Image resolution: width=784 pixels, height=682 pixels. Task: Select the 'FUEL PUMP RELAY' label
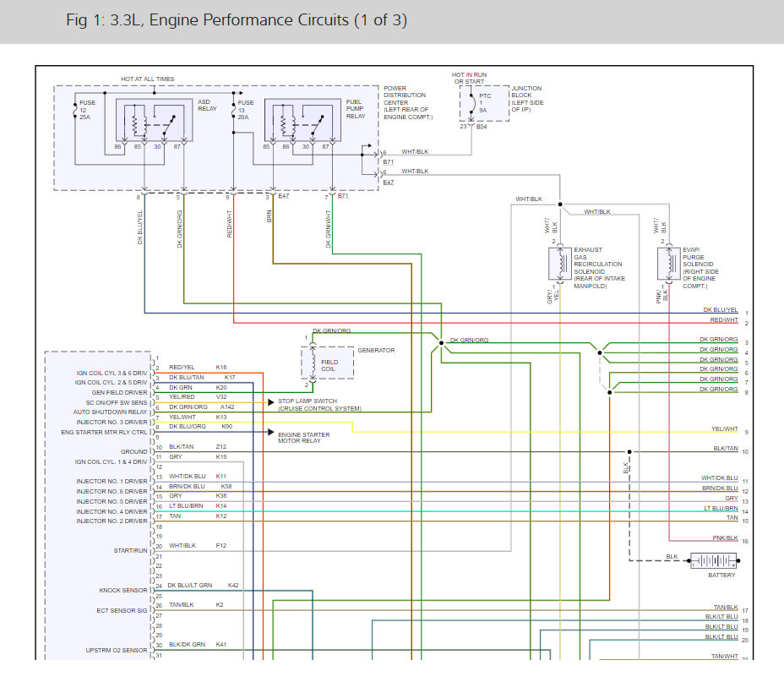pos(356,108)
